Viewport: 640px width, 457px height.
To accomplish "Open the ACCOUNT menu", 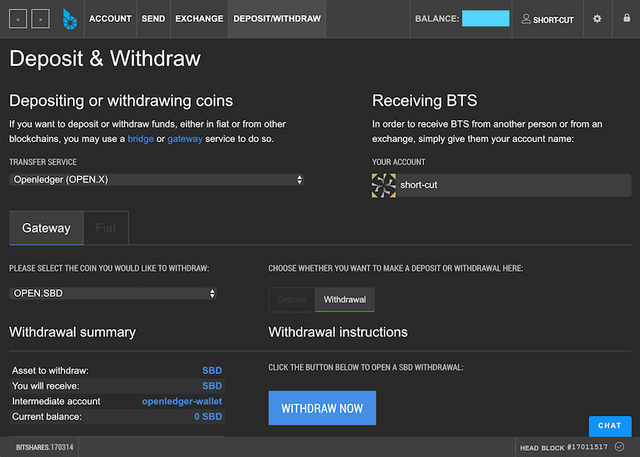I will (110, 19).
